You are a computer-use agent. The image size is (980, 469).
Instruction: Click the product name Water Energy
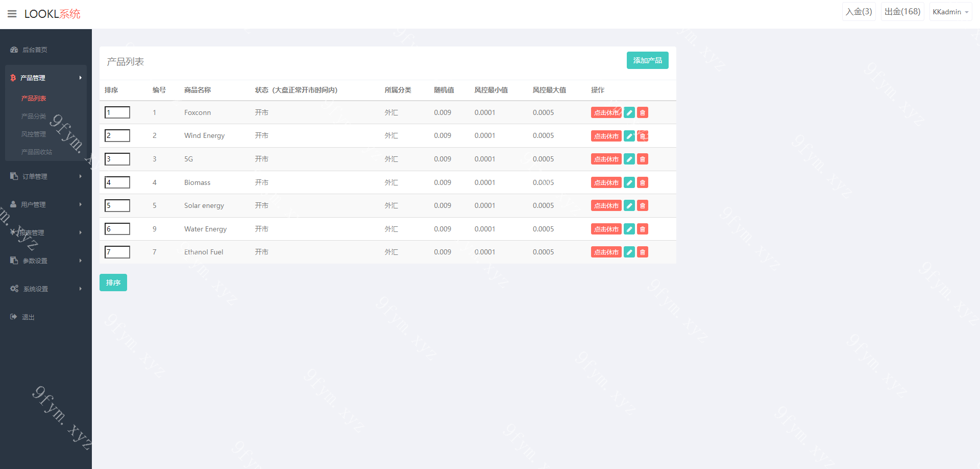[x=206, y=229]
